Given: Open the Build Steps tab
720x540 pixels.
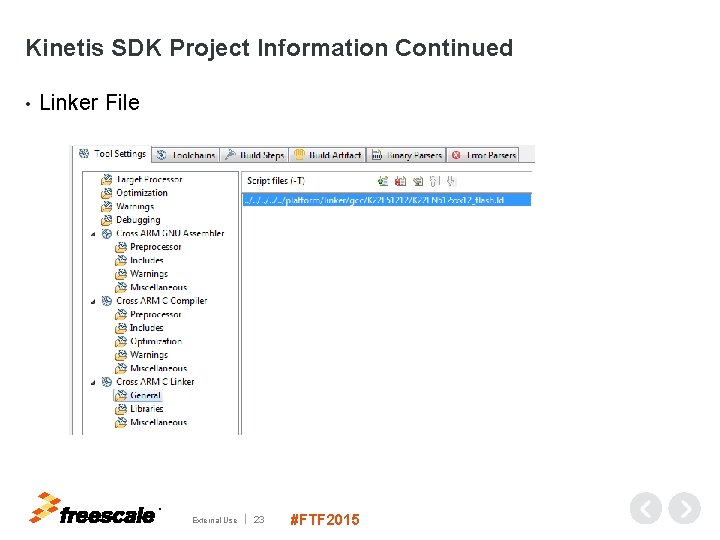Looking at the screenshot, I should 254,155.
